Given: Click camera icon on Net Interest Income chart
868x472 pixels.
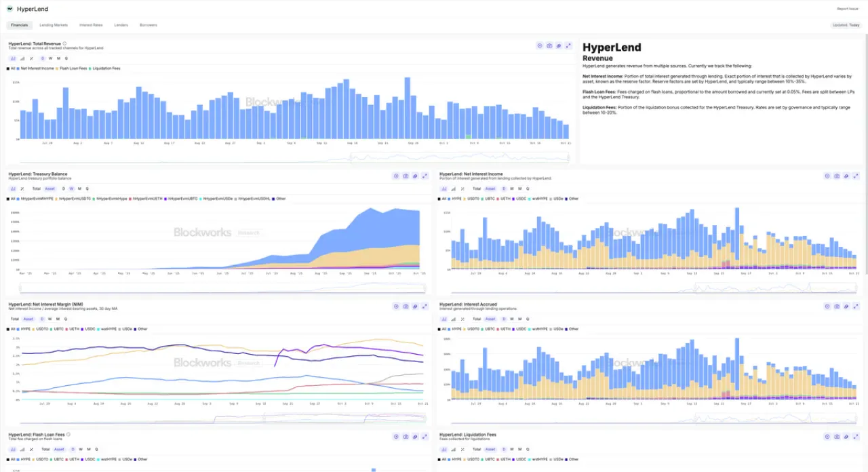Looking at the screenshot, I should tap(837, 176).
